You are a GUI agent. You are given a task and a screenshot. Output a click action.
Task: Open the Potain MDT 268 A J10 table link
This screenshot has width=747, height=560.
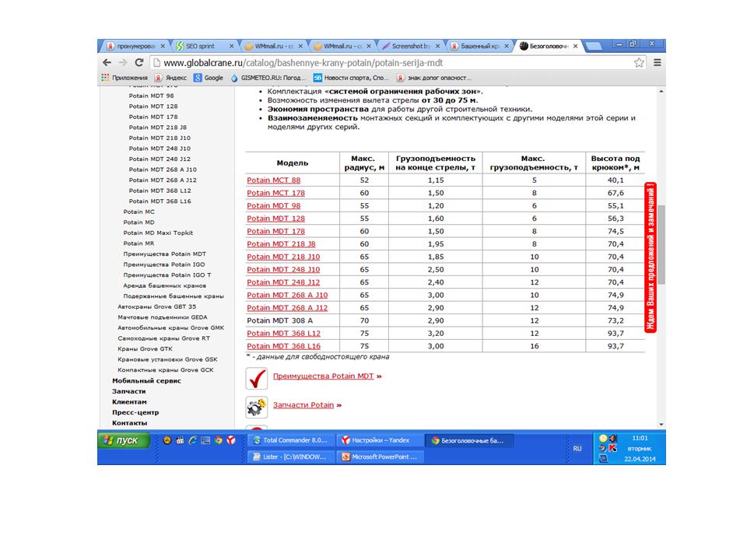[287, 296]
